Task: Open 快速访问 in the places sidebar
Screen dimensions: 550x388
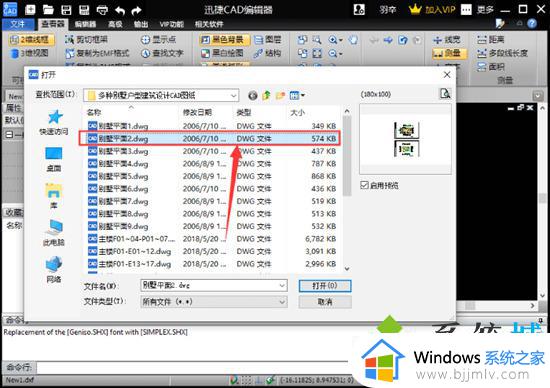Action: click(x=54, y=122)
